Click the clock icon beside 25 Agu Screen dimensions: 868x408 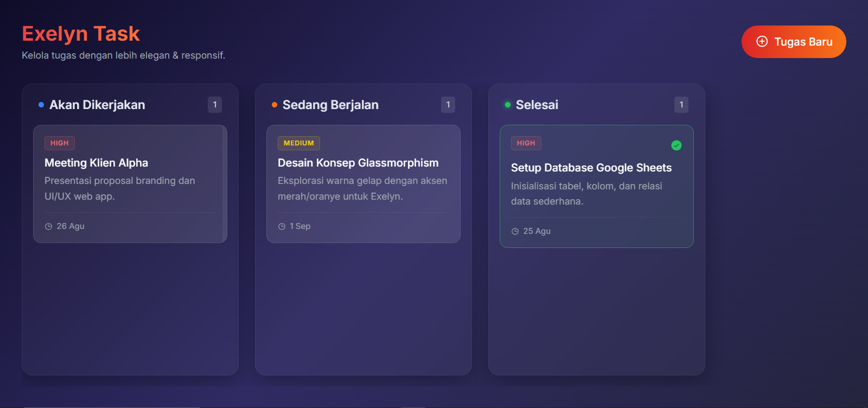(x=515, y=231)
